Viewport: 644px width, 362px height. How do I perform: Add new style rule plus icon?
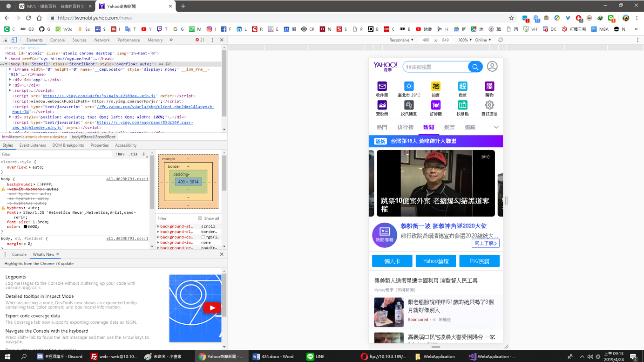point(144,154)
